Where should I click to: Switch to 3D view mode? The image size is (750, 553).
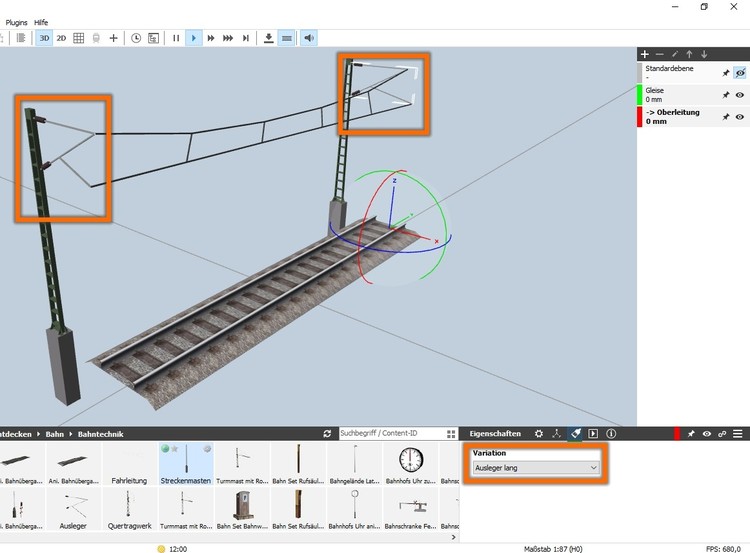coord(44,38)
